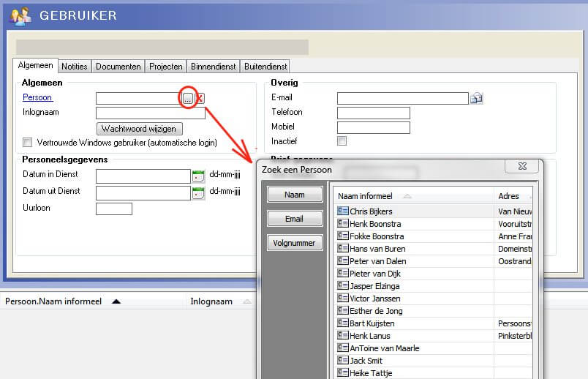The image size is (588, 379).
Task: Select contact card icon of Jasper Elzinga
Action: 343,285
